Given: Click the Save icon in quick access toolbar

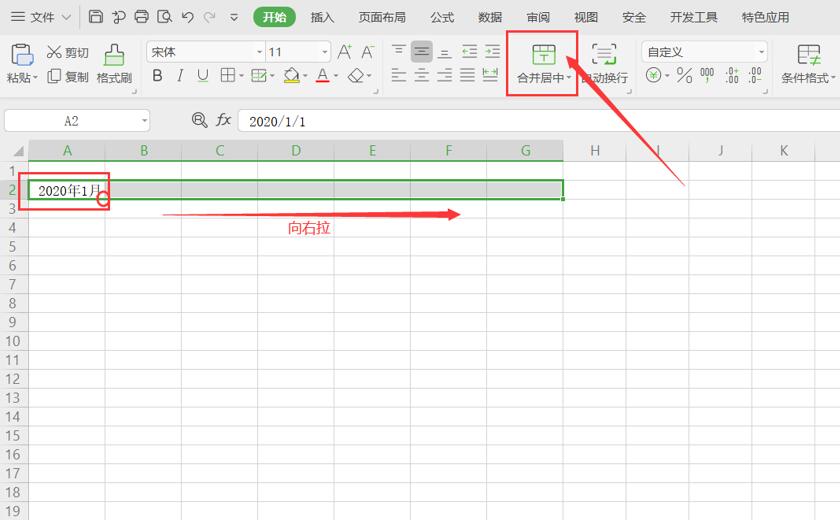Looking at the screenshot, I should (95, 17).
